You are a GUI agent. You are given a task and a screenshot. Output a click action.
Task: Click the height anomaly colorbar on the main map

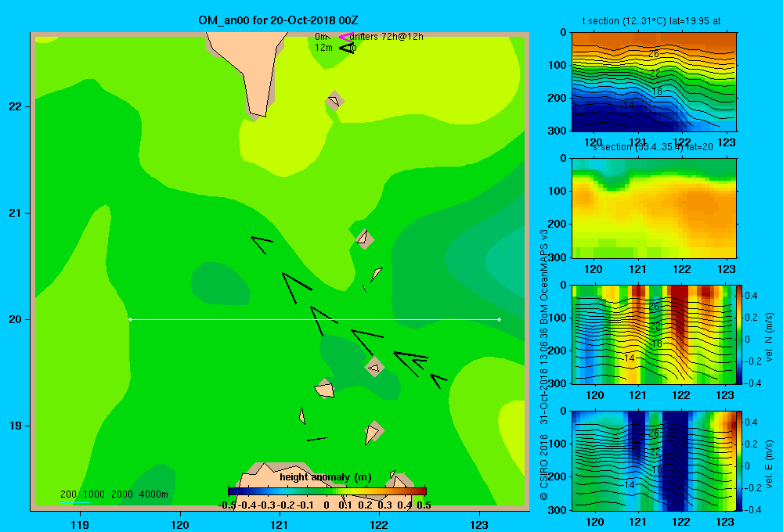point(327,491)
